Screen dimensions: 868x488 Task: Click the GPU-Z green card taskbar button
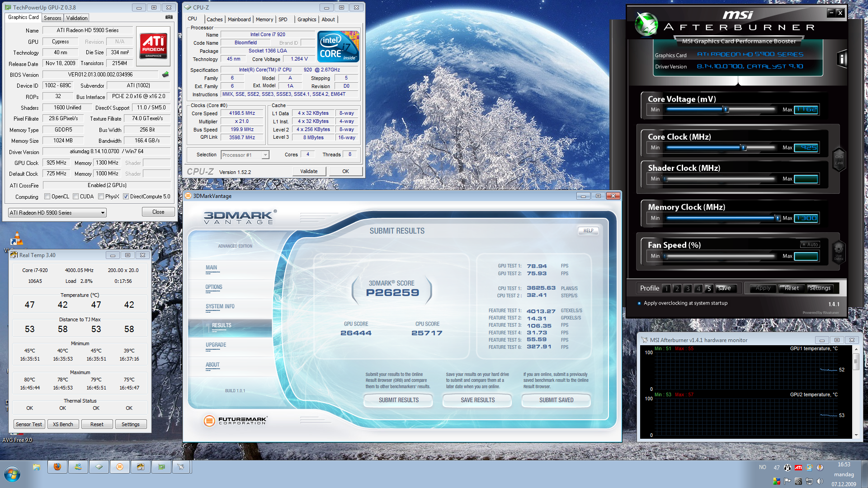coord(161,467)
